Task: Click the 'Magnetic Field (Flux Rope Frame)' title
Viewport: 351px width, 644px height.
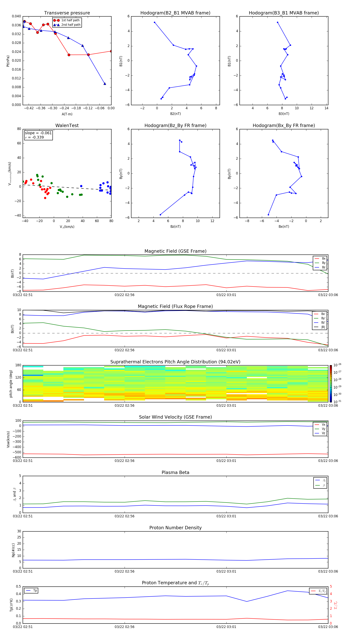Action: (x=175, y=307)
